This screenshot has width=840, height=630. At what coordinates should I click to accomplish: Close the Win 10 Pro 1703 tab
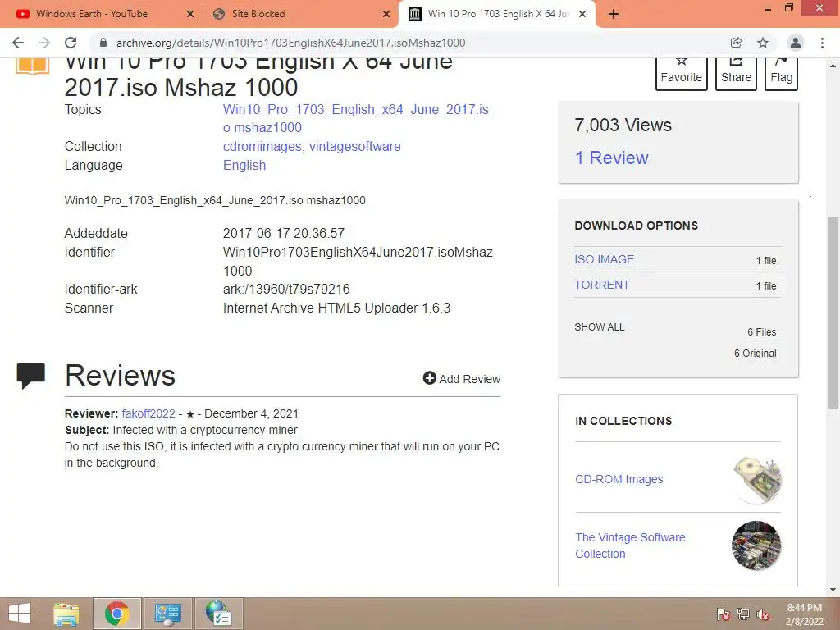[x=583, y=15]
